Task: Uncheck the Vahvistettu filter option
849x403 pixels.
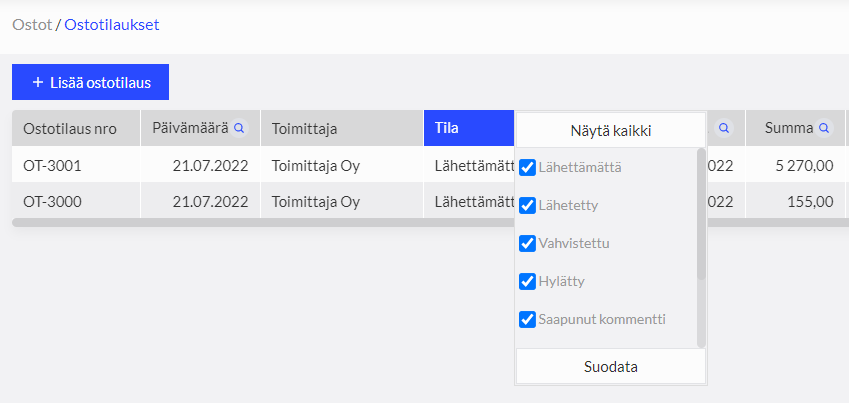Action: click(x=528, y=243)
